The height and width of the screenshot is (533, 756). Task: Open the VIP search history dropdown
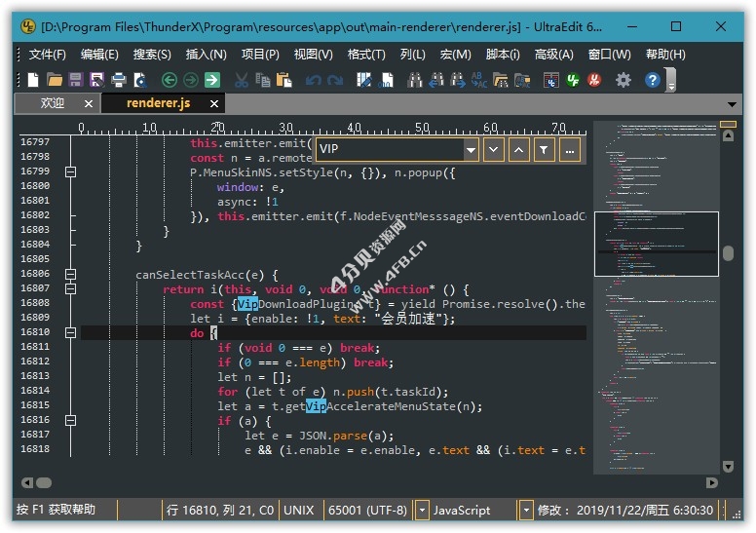[x=471, y=149]
